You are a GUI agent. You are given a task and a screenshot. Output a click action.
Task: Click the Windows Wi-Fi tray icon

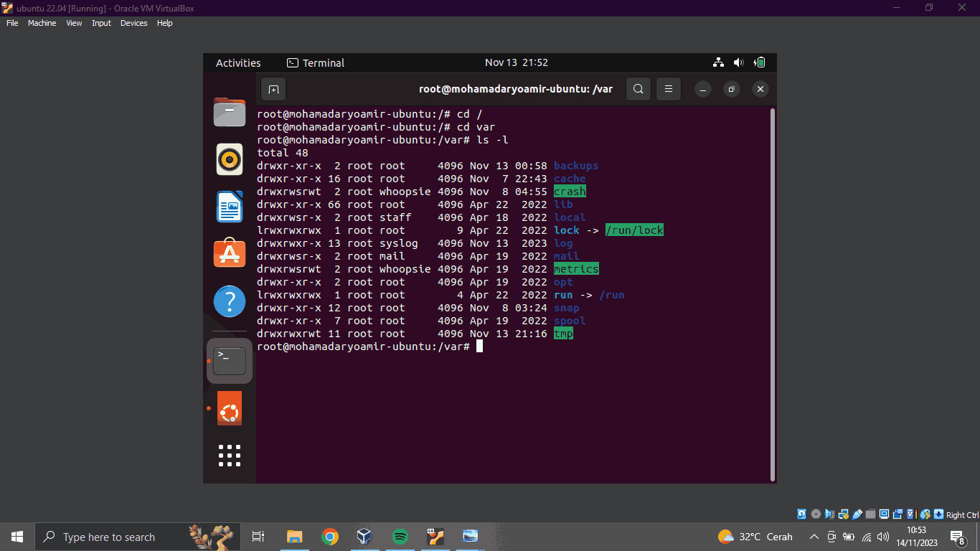[867, 537]
